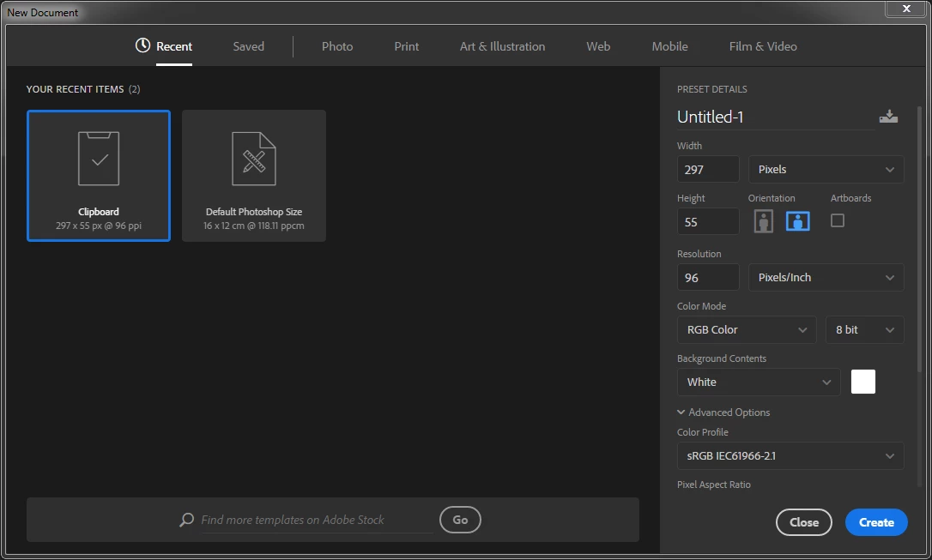Click the "Color Mode" label
Viewport: 932px width, 560px height.
click(701, 306)
